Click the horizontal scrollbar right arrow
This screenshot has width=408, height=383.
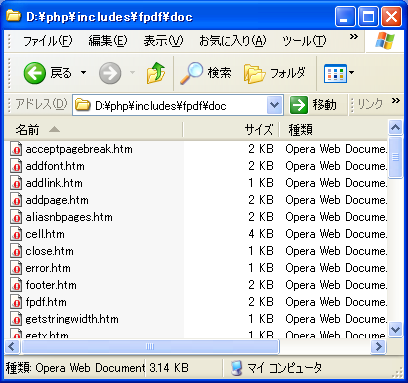(378, 347)
